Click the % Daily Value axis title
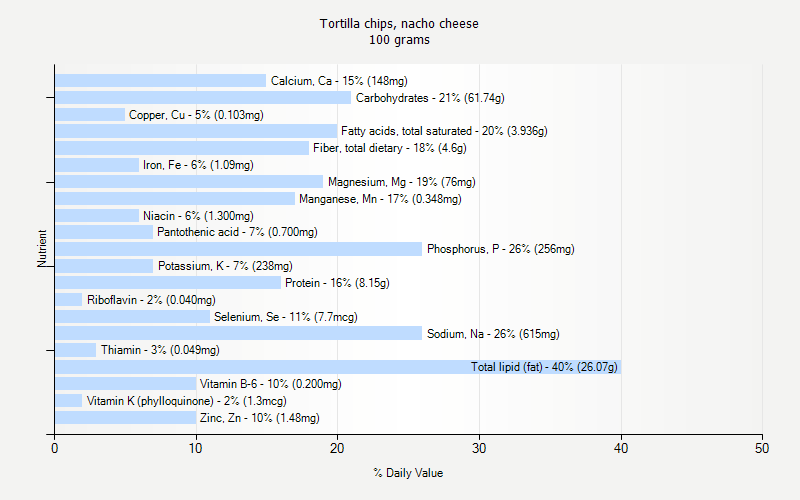 click(408, 473)
